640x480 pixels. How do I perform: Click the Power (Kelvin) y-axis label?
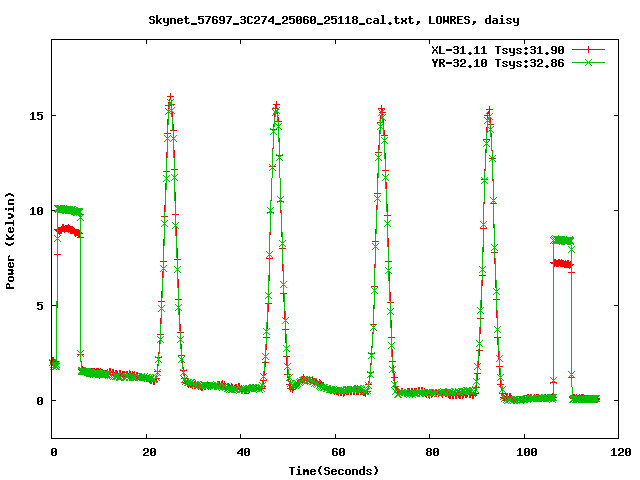coord(10,241)
